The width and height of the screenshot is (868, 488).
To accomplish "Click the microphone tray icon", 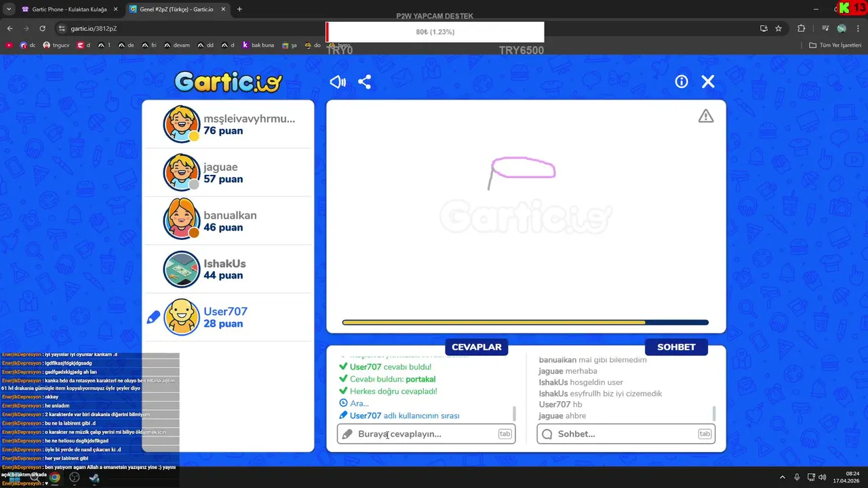I will tap(797, 477).
